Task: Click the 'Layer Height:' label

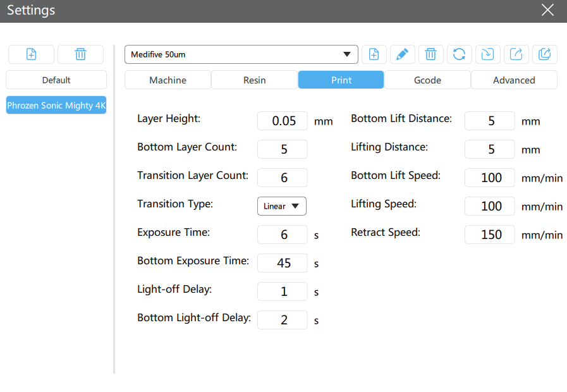Action: (169, 119)
